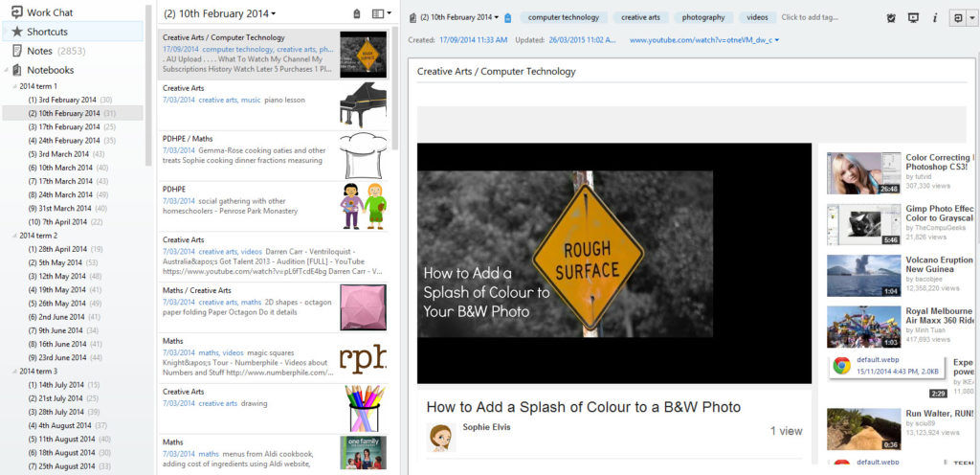The width and height of the screenshot is (980, 475).
Task: Click the Chrome icon on the default.webp attachment
Action: (x=841, y=366)
